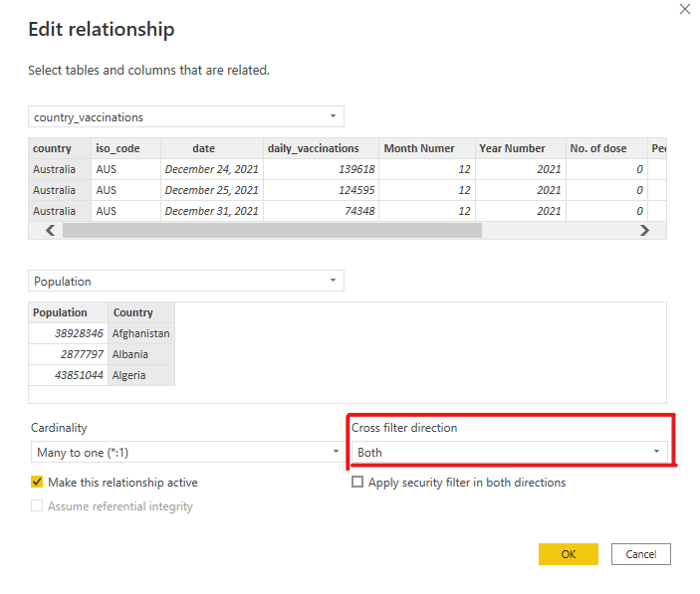Select the date column header
Image resolution: width=700 pixels, height=594 pixels.
click(212, 148)
